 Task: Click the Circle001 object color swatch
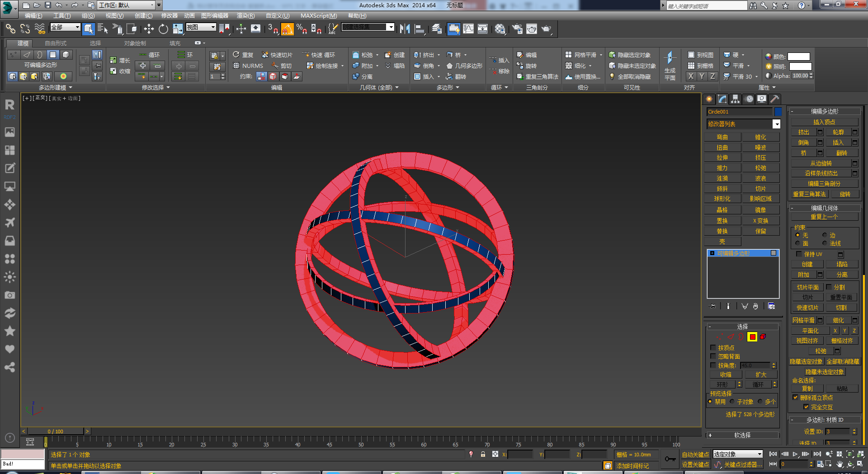pyautogui.click(x=778, y=112)
